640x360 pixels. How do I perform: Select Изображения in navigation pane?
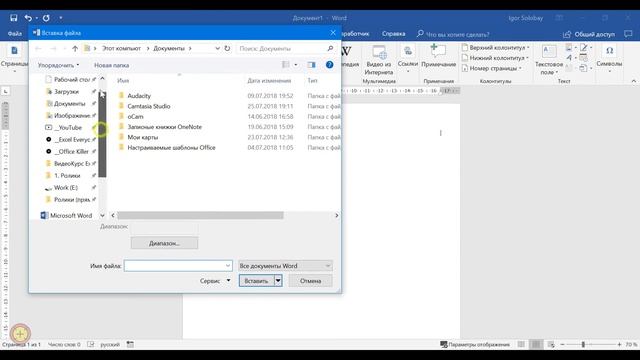[70, 116]
